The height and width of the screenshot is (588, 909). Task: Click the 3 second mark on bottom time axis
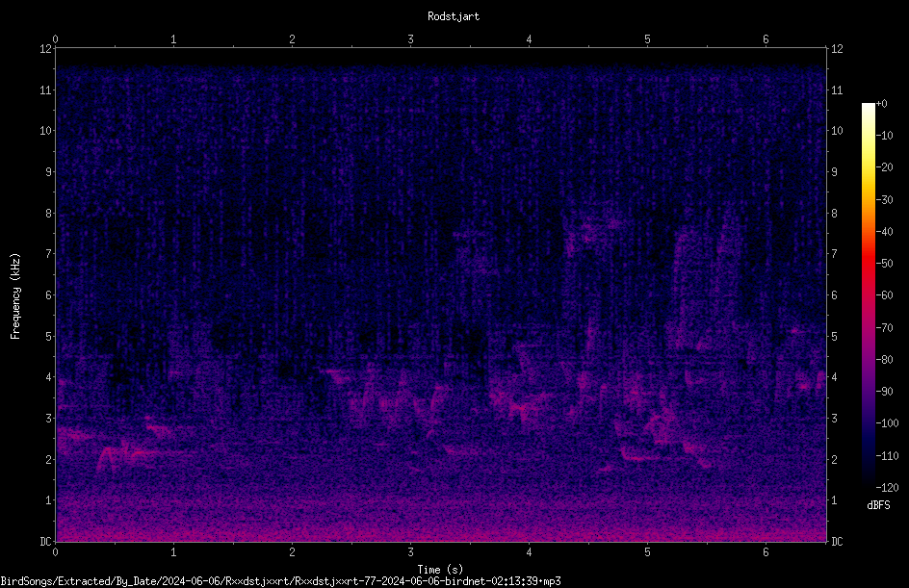[410, 552]
